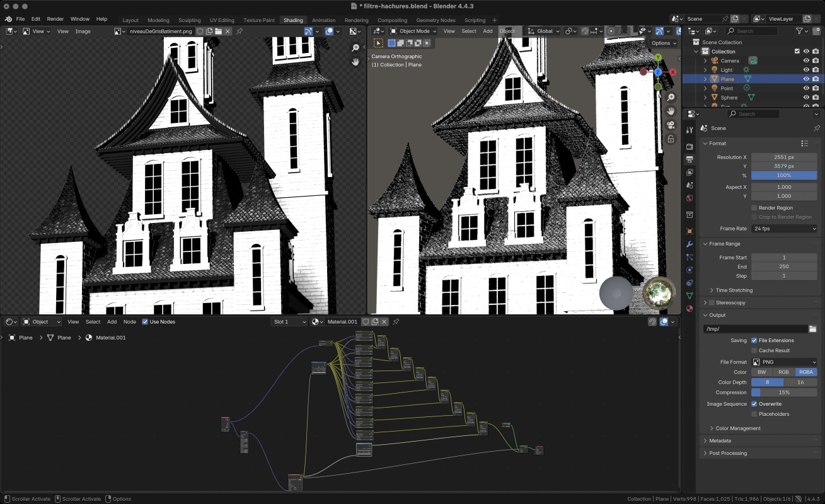Select the Tweak cursor tool in viewport
Image resolution: width=825 pixels, height=504 pixels.
[x=378, y=43]
